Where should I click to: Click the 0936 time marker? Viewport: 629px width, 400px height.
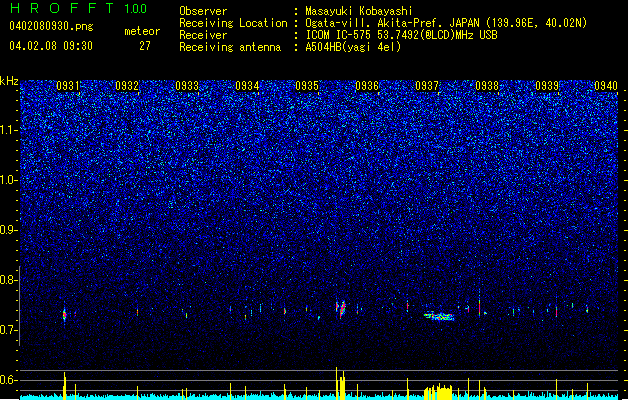pos(367,86)
